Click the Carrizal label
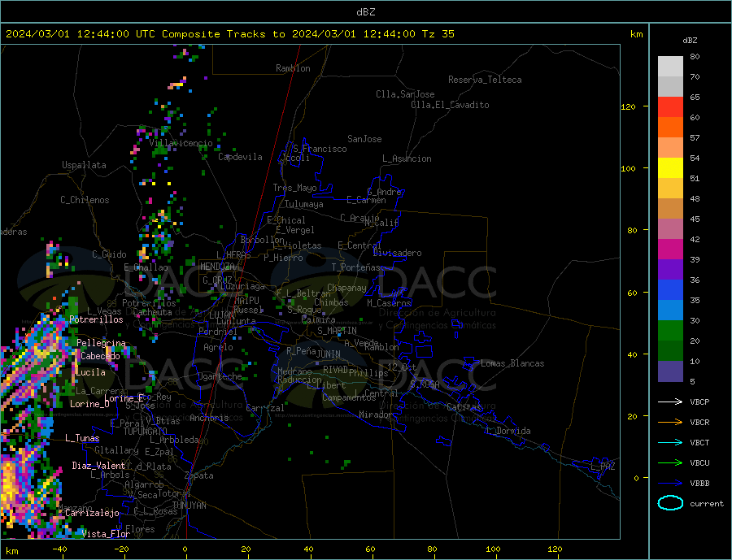The image size is (732, 560). click(265, 408)
